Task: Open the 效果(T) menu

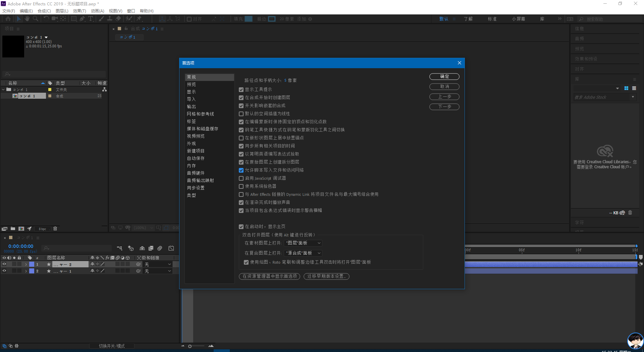Action: (79, 11)
